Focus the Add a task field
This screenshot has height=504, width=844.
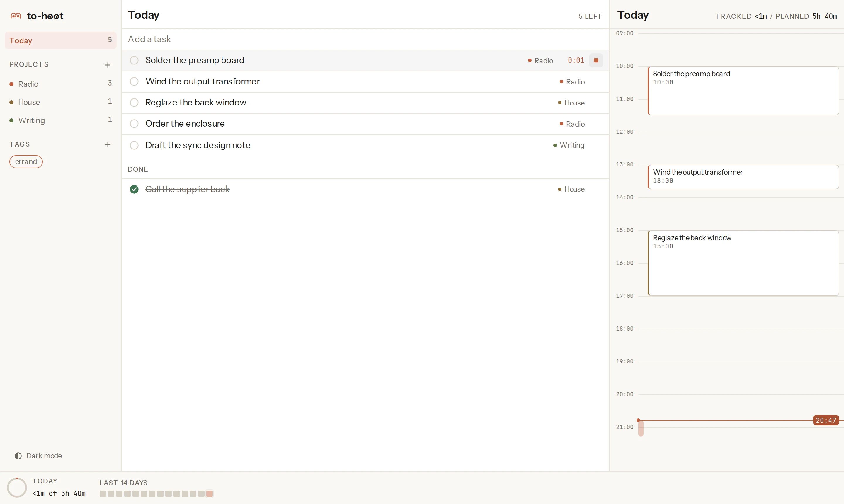(x=365, y=39)
